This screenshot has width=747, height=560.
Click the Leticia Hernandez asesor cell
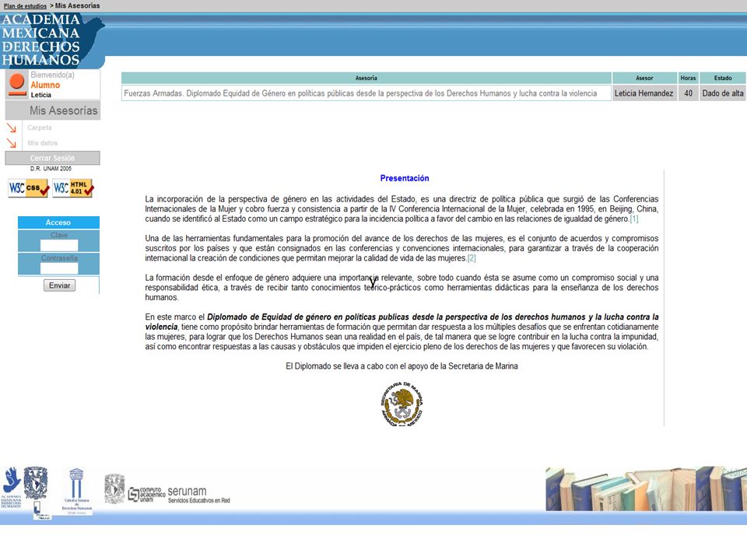point(644,93)
